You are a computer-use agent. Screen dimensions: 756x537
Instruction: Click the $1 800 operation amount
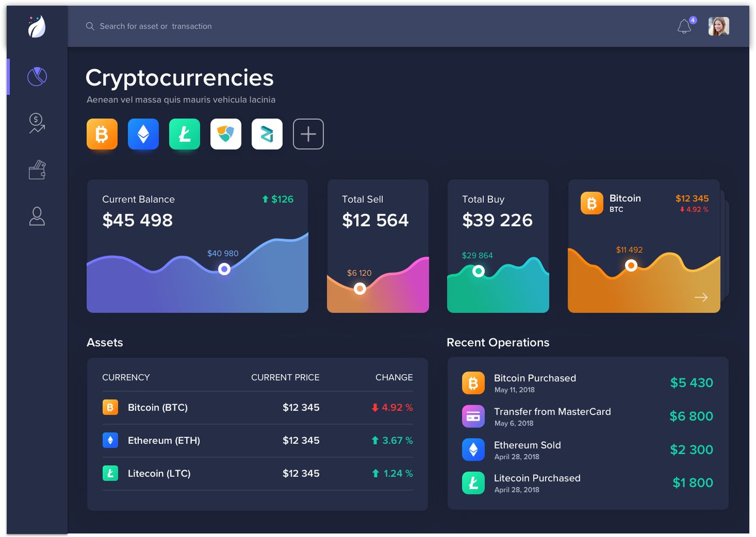693,482
